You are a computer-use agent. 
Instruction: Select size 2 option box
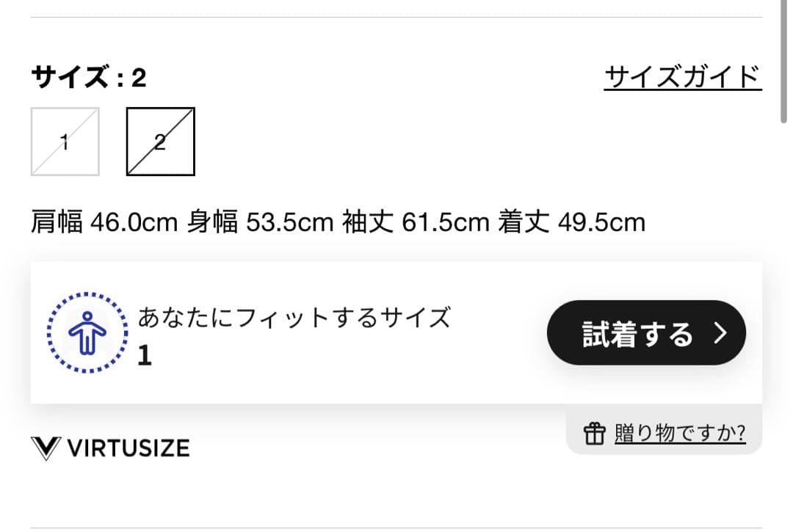(x=160, y=142)
